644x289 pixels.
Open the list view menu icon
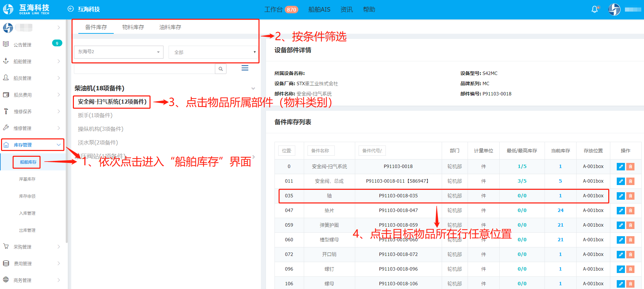click(x=245, y=68)
